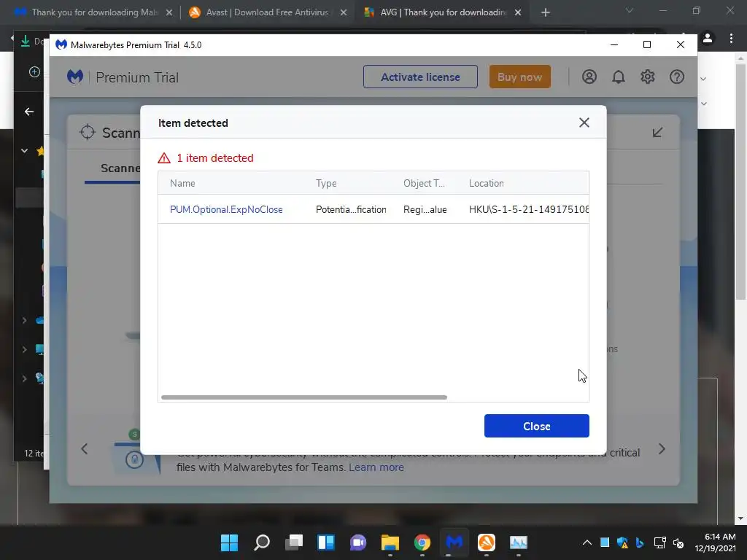
Task: Click the Location column header
Action: (487, 183)
